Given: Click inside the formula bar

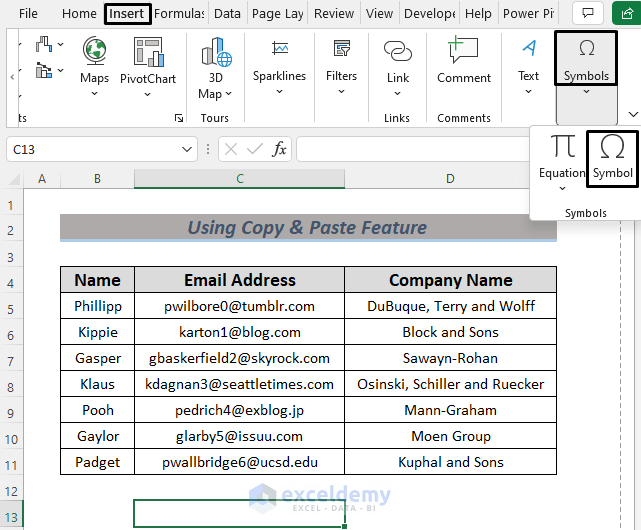Looking at the screenshot, I should [413, 149].
